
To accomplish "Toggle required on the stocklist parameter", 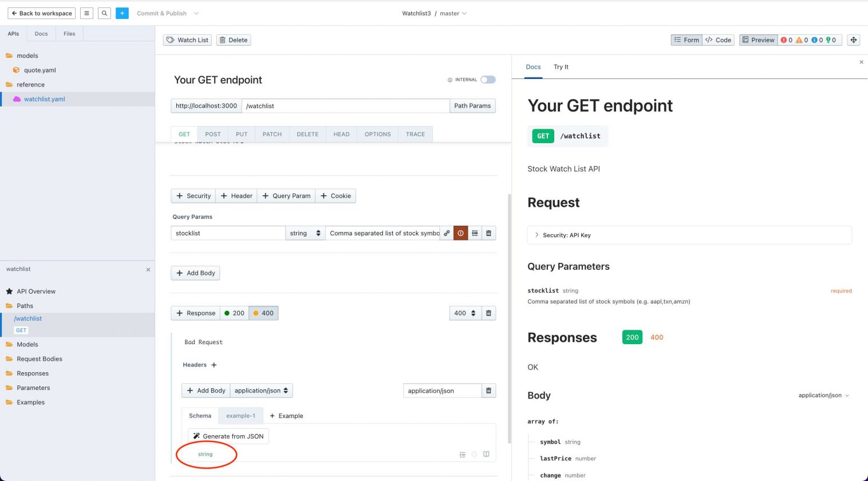I will [x=461, y=233].
